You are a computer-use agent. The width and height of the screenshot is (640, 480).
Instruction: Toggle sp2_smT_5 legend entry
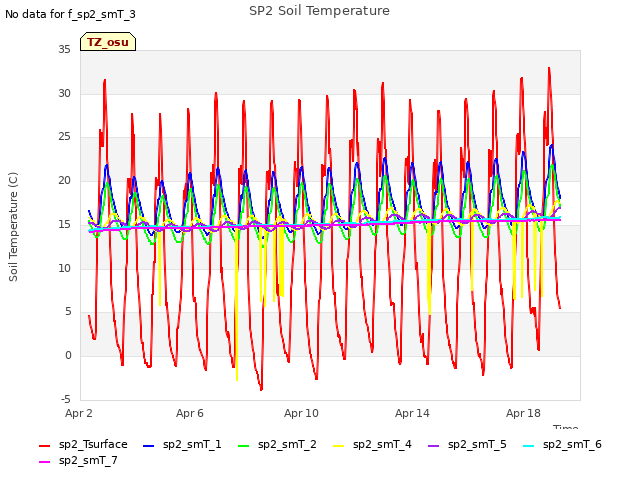click(x=467, y=444)
